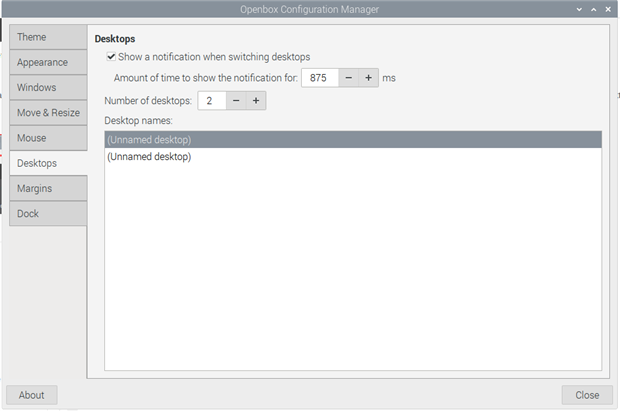The height and width of the screenshot is (411, 620).
Task: Click the number of desktops field
Action: pos(212,101)
